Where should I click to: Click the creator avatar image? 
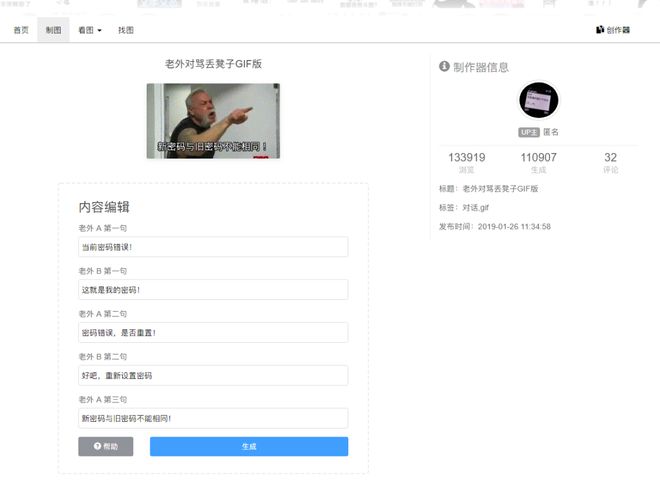[538, 100]
